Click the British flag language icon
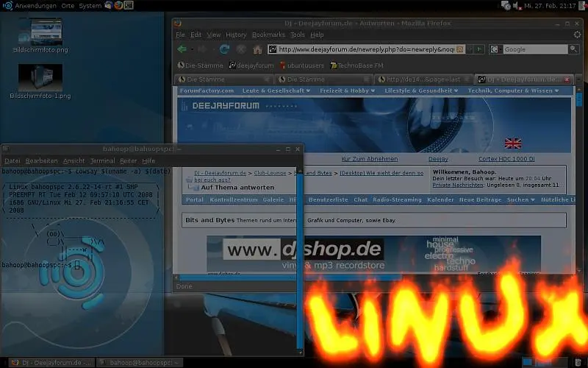 pos(512,143)
